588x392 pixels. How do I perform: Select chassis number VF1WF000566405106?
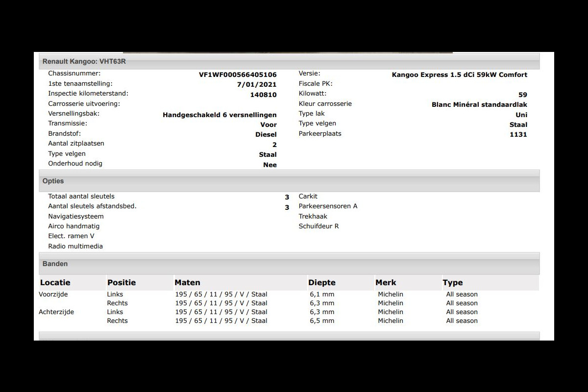click(x=238, y=75)
